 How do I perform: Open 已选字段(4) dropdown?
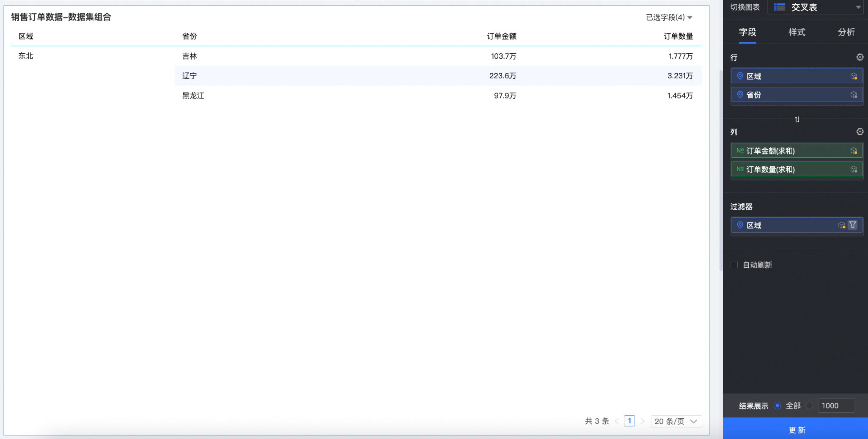coord(669,17)
